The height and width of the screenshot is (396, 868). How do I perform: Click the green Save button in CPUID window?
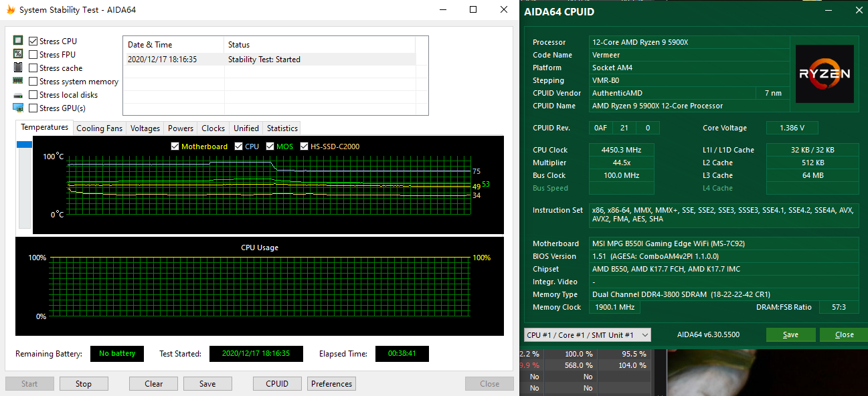pyautogui.click(x=790, y=334)
